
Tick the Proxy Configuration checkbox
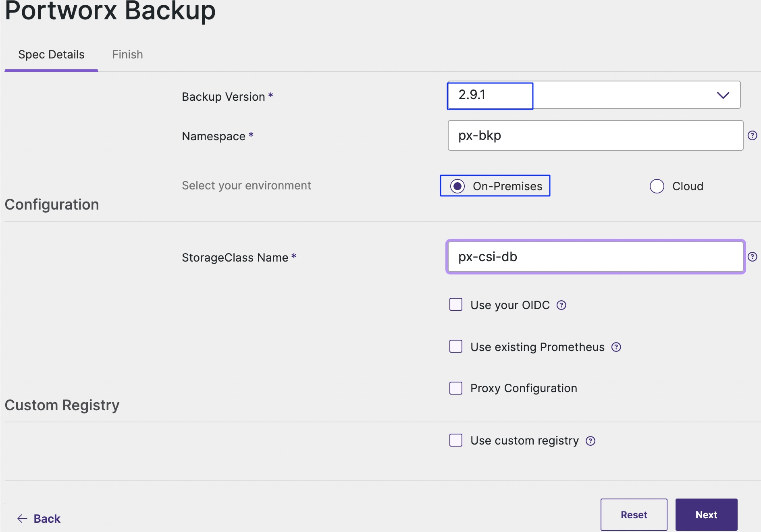(456, 388)
